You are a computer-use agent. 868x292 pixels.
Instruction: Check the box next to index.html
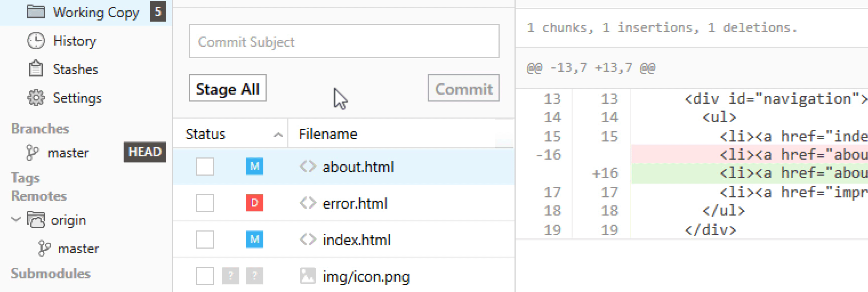point(205,240)
